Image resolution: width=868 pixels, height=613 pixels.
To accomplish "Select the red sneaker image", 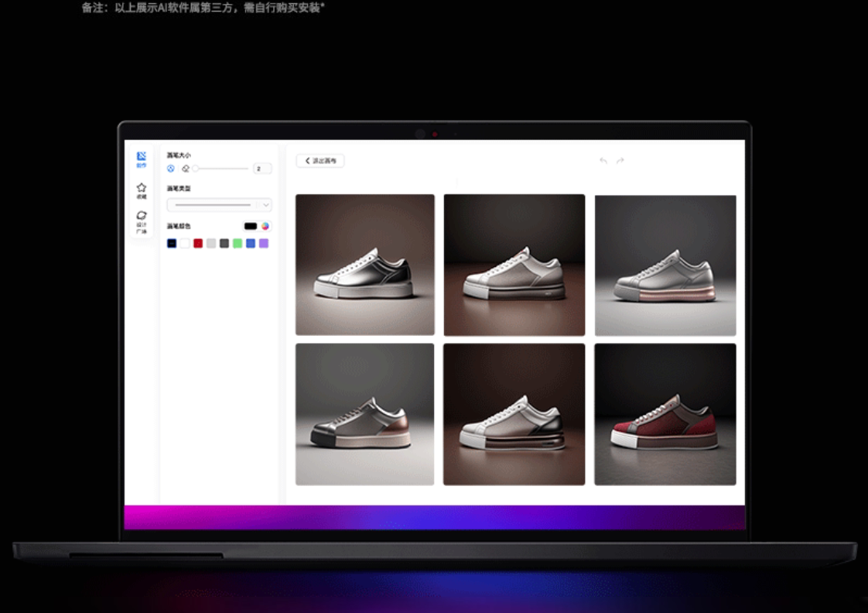I will 665,414.
